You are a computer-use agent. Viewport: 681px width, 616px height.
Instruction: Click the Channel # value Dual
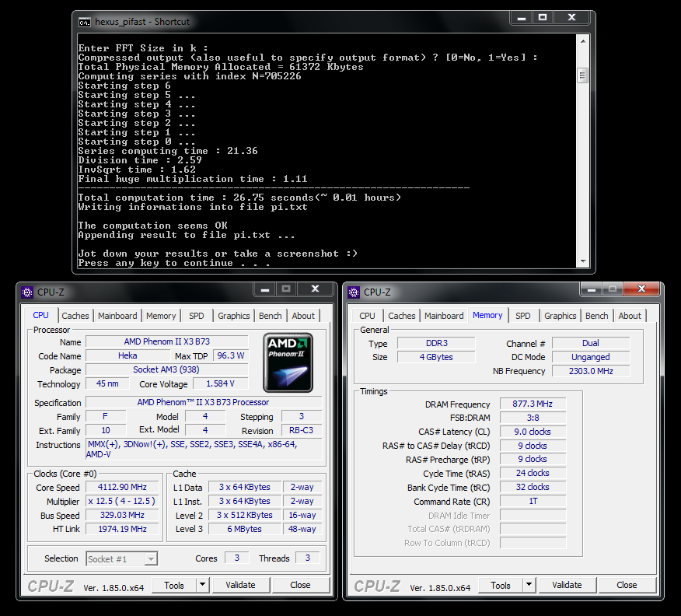click(591, 343)
